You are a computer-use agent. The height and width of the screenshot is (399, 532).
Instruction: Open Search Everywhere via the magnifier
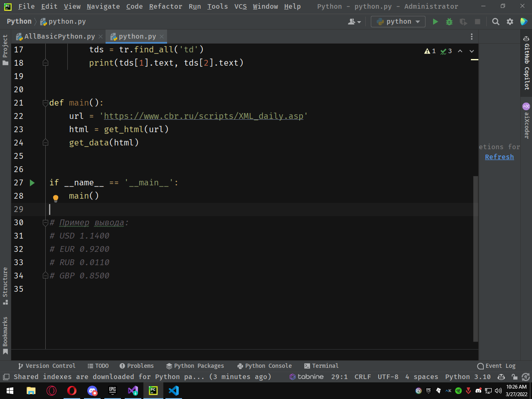pyautogui.click(x=495, y=21)
